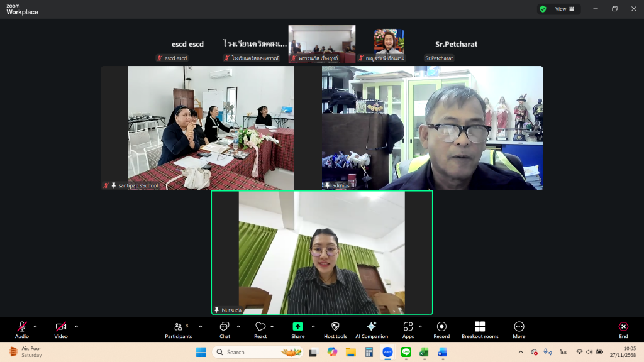644x362 pixels.
Task: Start video using the Video button
Action: click(x=61, y=329)
